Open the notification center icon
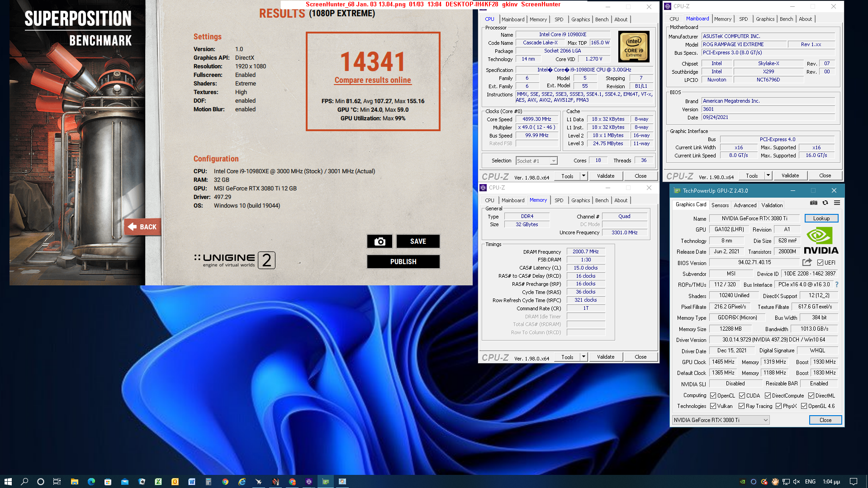Viewport: 868px width, 488px height. coord(853,482)
